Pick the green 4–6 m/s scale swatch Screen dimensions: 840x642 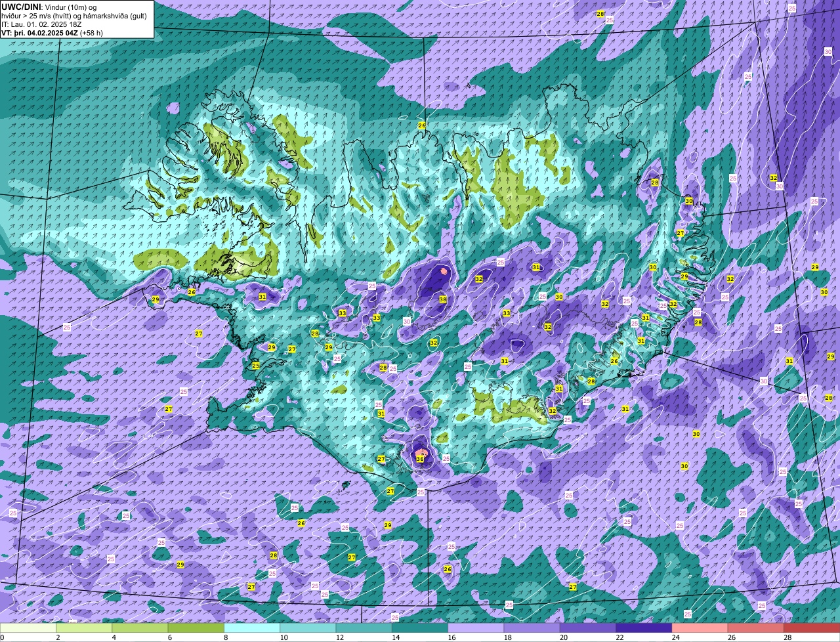(x=140, y=628)
